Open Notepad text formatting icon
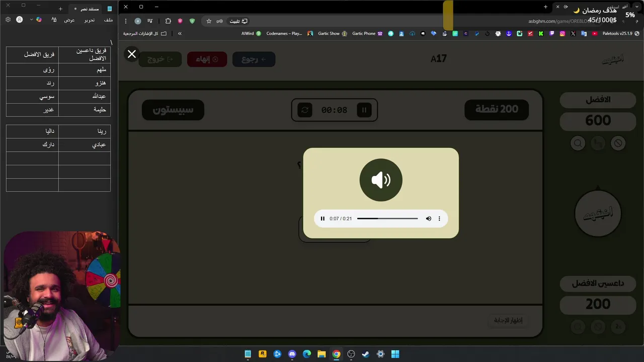Image resolution: width=644 pixels, height=362 pixels. point(54,20)
